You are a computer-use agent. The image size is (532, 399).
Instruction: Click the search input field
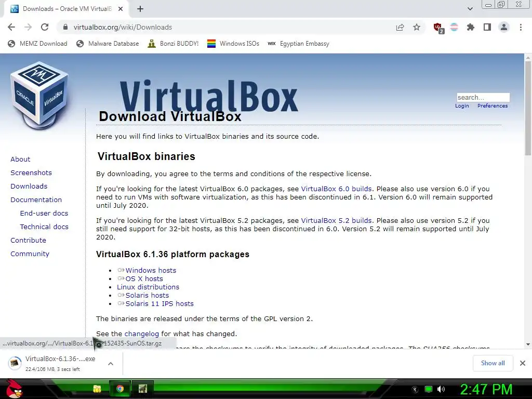[x=483, y=97]
